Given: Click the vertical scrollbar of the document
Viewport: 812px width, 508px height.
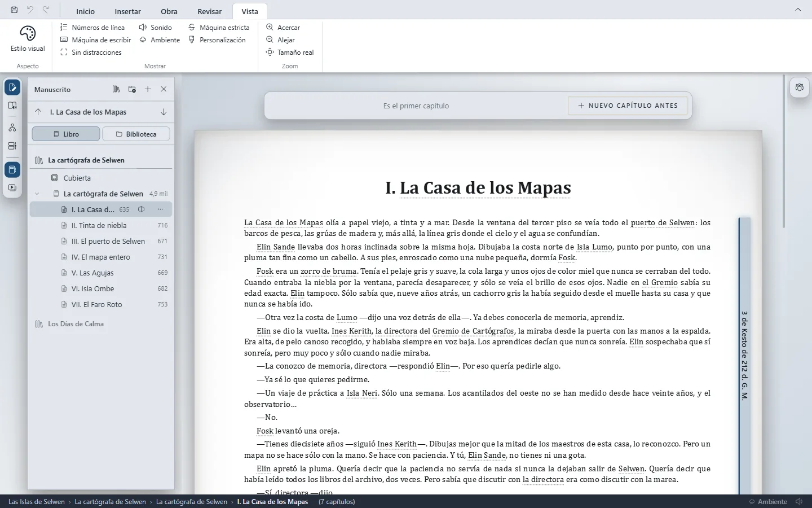Looking at the screenshot, I should (784, 152).
